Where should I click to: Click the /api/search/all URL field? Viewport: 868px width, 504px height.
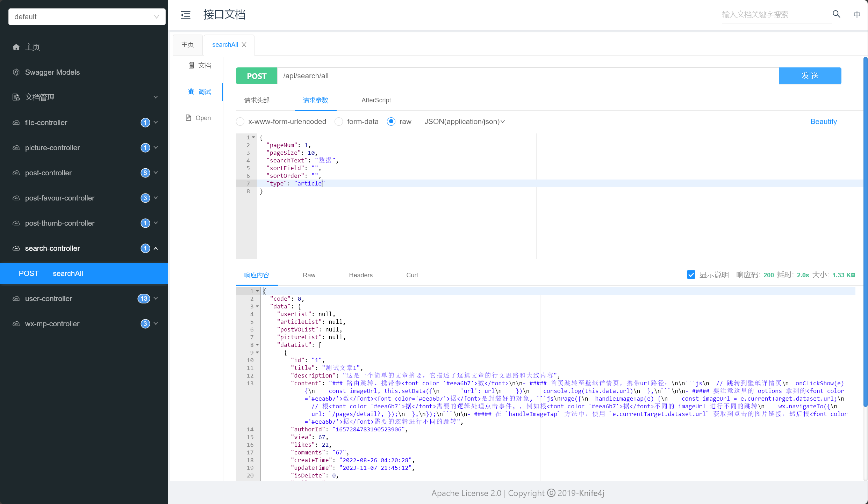pos(528,76)
